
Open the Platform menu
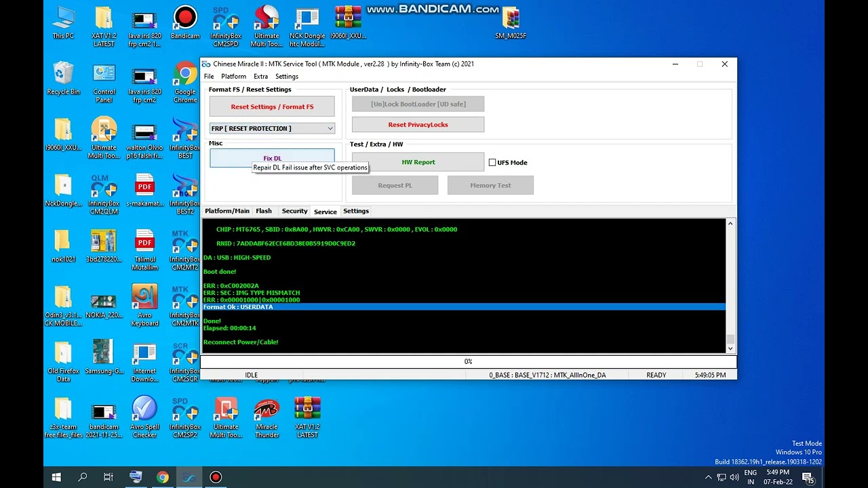pyautogui.click(x=233, y=77)
